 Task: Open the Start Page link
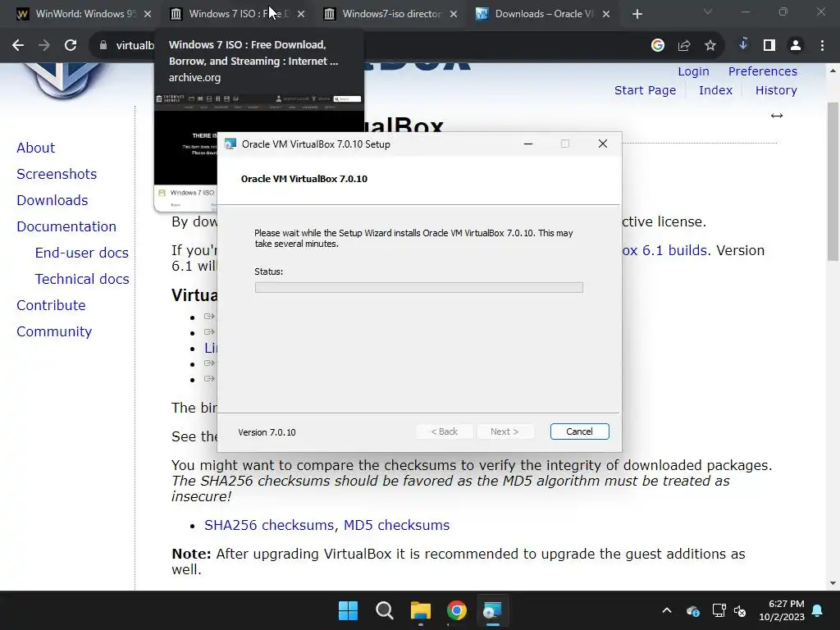[x=645, y=90]
